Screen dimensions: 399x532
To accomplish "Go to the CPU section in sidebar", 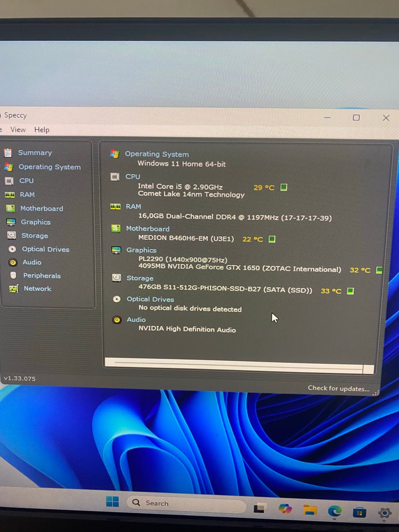I will click(26, 181).
